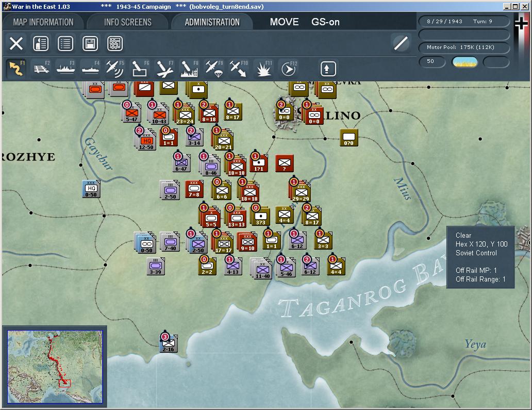Toggle the GS-on indicator
Viewport: 532px width, 410px height.
tap(325, 22)
